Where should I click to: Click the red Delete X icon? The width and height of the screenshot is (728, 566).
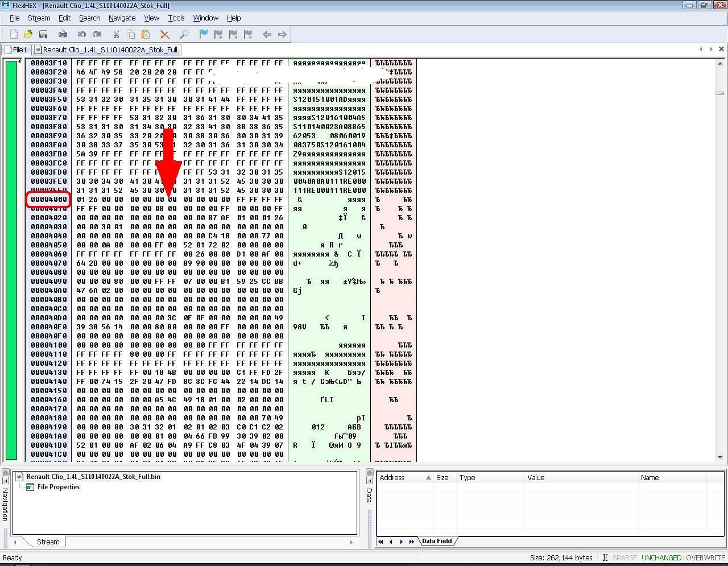click(165, 34)
